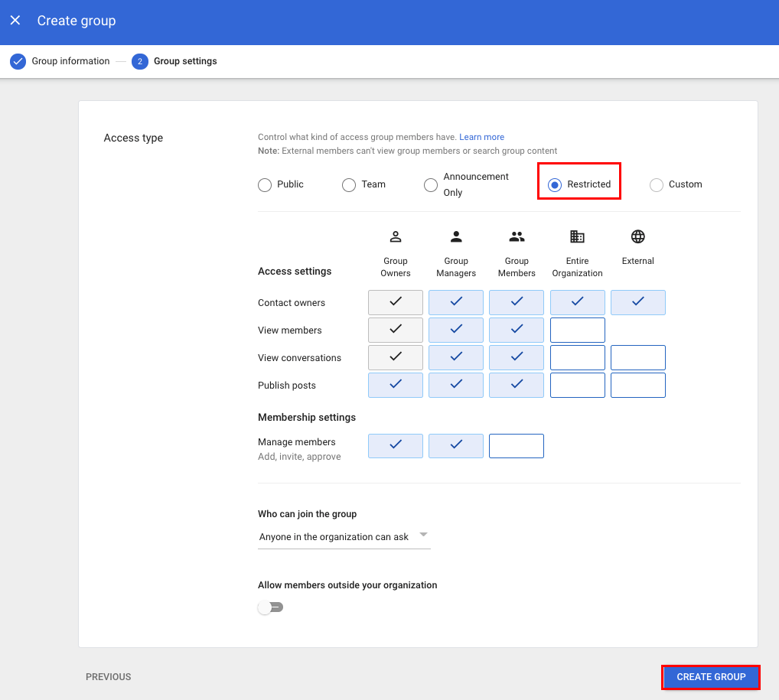Toggle Publish posts for Group Managers
Screen dimensions: 779x700
point(456,385)
